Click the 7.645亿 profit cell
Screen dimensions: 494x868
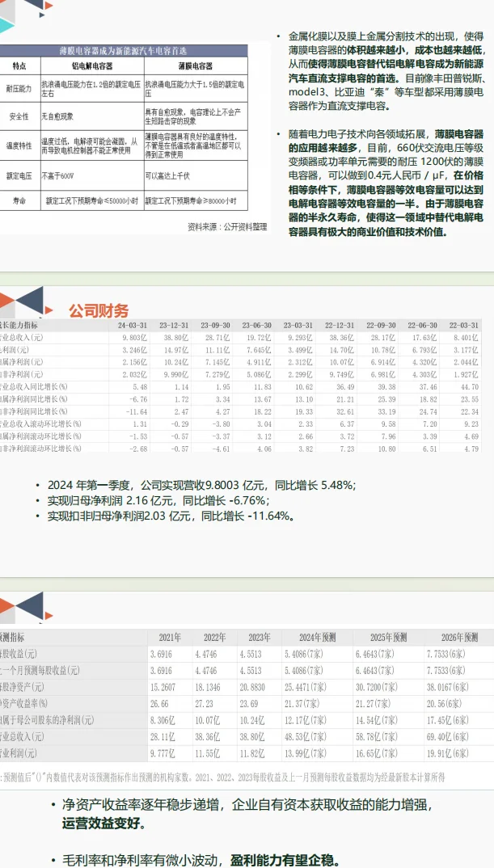(x=260, y=350)
